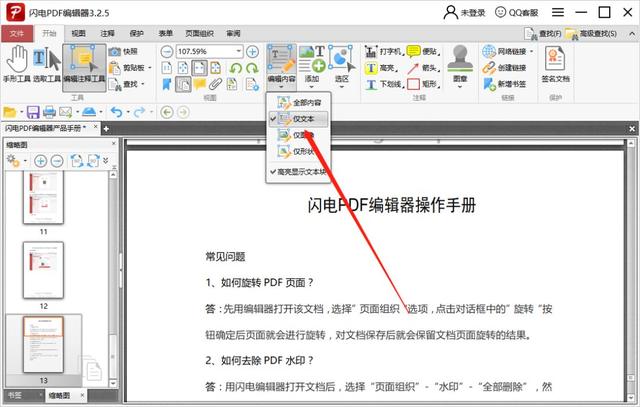Select the page 12 thumbnail

[x=43, y=270]
